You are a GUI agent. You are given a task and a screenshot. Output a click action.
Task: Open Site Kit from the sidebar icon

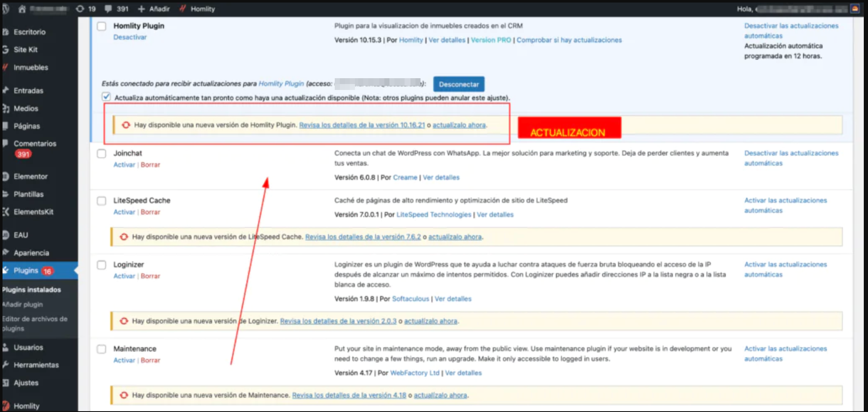click(x=5, y=49)
